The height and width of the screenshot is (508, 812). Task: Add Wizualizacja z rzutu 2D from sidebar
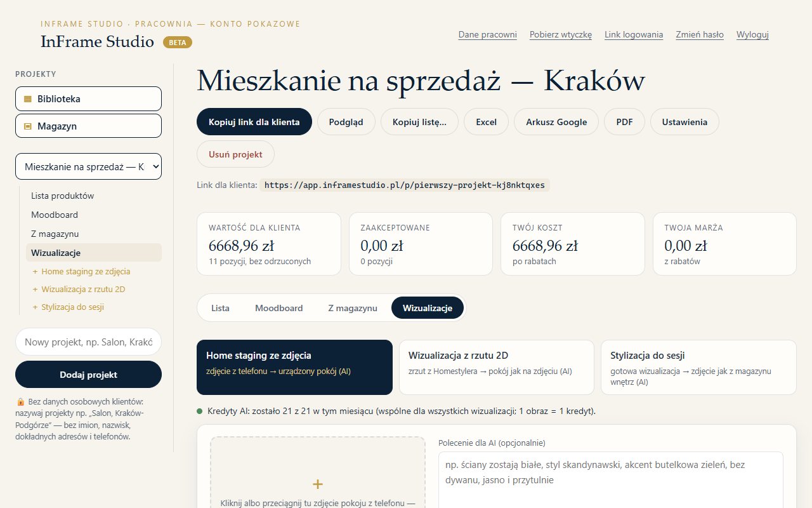coord(79,289)
